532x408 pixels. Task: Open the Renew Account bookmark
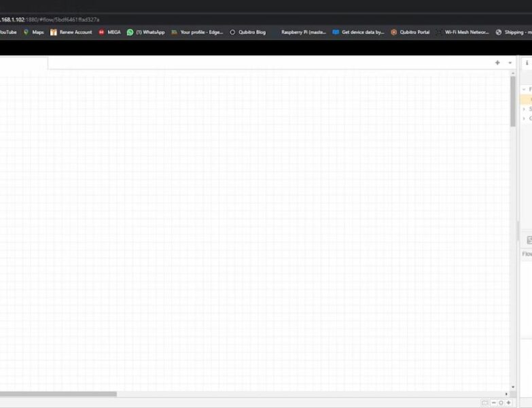coord(71,32)
